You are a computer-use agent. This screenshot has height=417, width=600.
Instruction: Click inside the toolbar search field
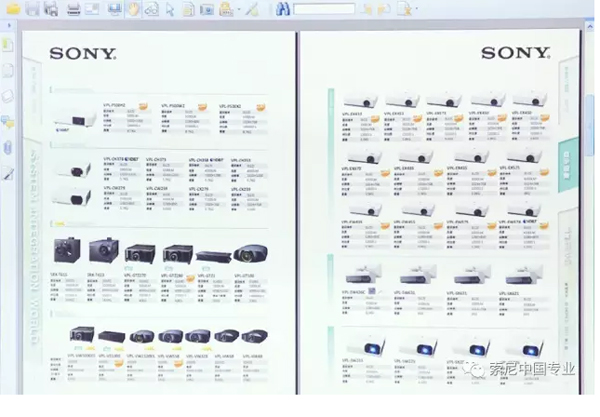pos(324,9)
